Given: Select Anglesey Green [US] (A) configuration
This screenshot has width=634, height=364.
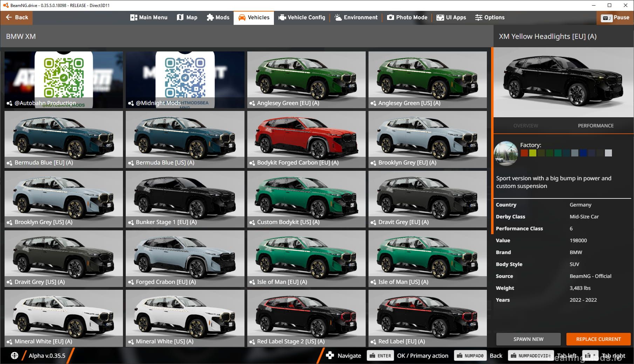Looking at the screenshot, I should coord(427,80).
